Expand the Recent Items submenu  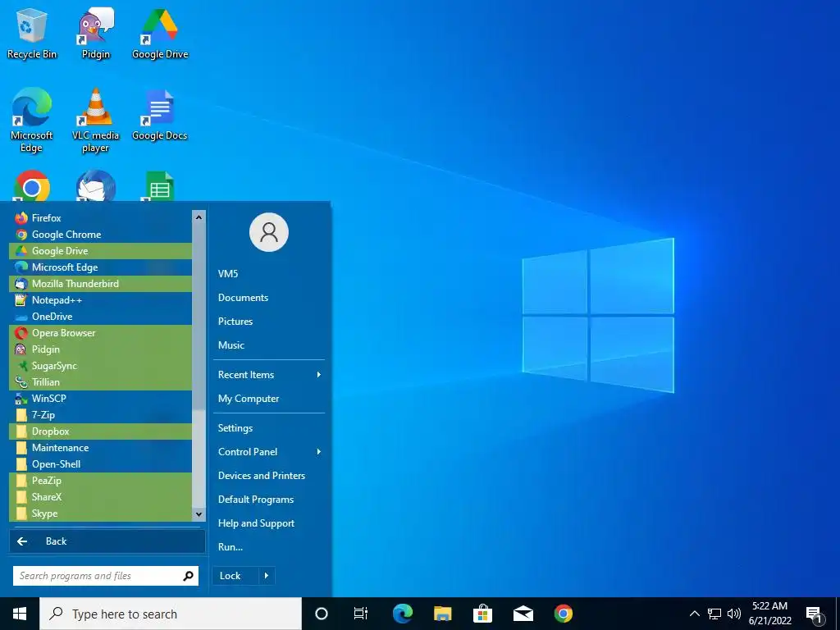point(269,374)
